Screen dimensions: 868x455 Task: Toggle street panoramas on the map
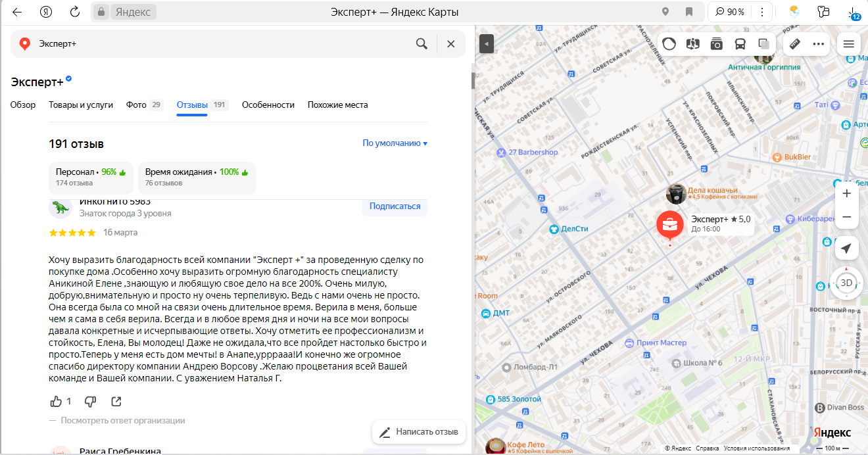(692, 44)
